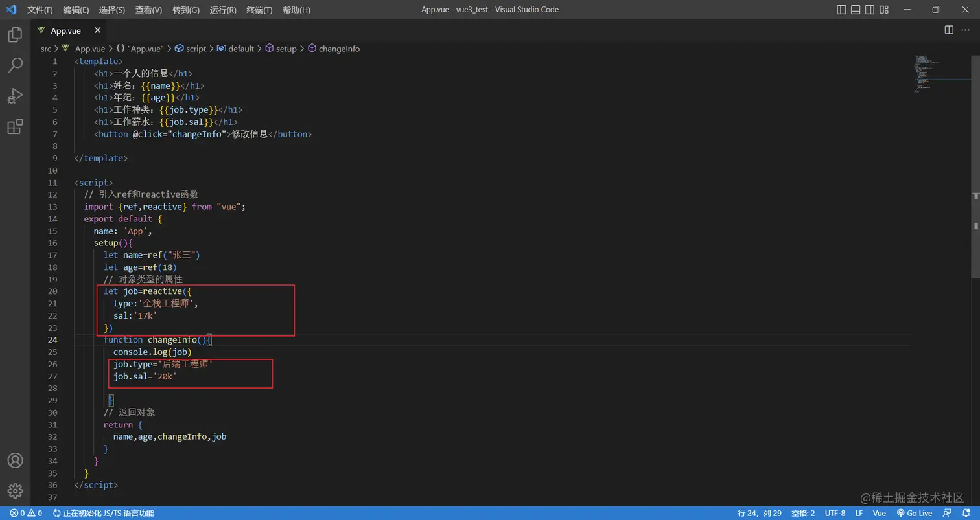The height and width of the screenshot is (520, 980).
Task: Open the Manage gear icon
Action: point(15,491)
